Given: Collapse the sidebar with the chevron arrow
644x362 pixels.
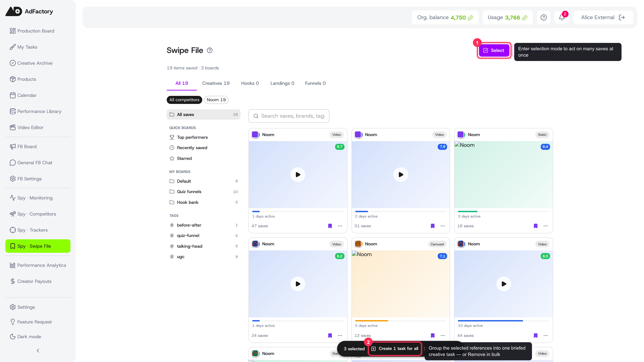Looking at the screenshot, I should point(38,350).
